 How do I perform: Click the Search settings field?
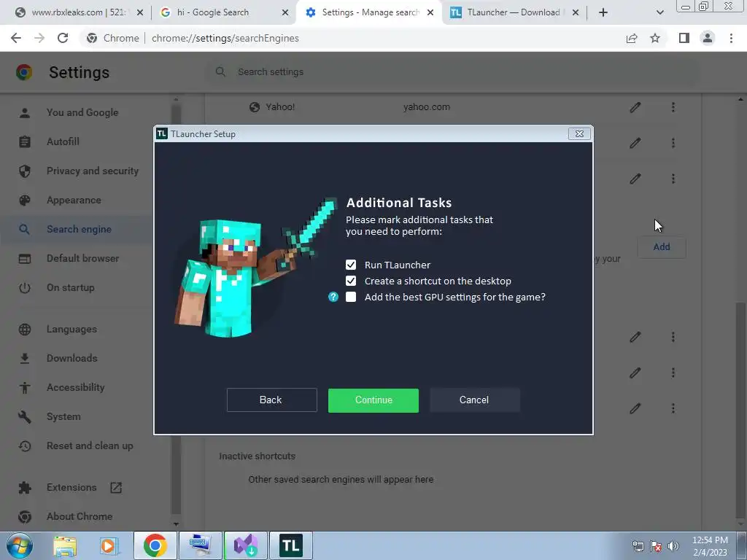point(452,72)
